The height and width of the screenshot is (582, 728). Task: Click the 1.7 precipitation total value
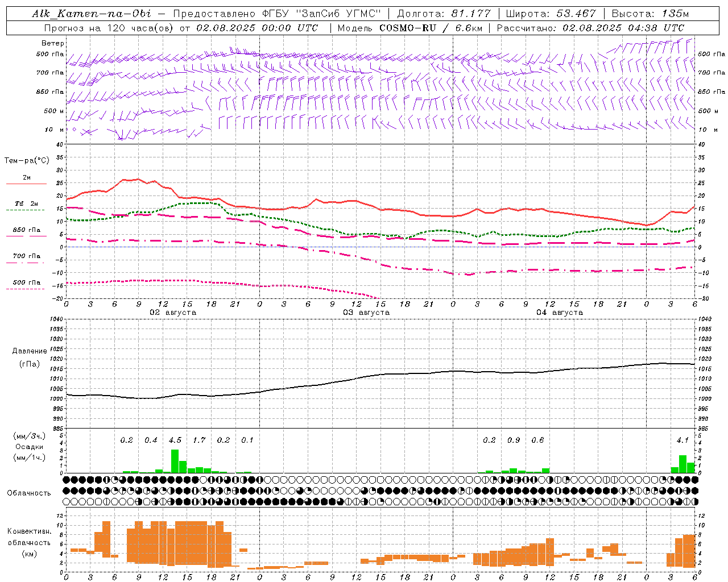[199, 440]
